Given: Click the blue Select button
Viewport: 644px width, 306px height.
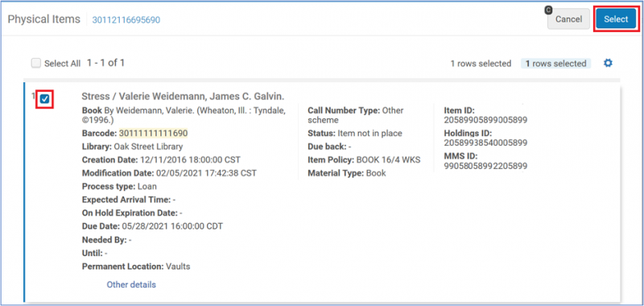Looking at the screenshot, I should pyautogui.click(x=616, y=19).
